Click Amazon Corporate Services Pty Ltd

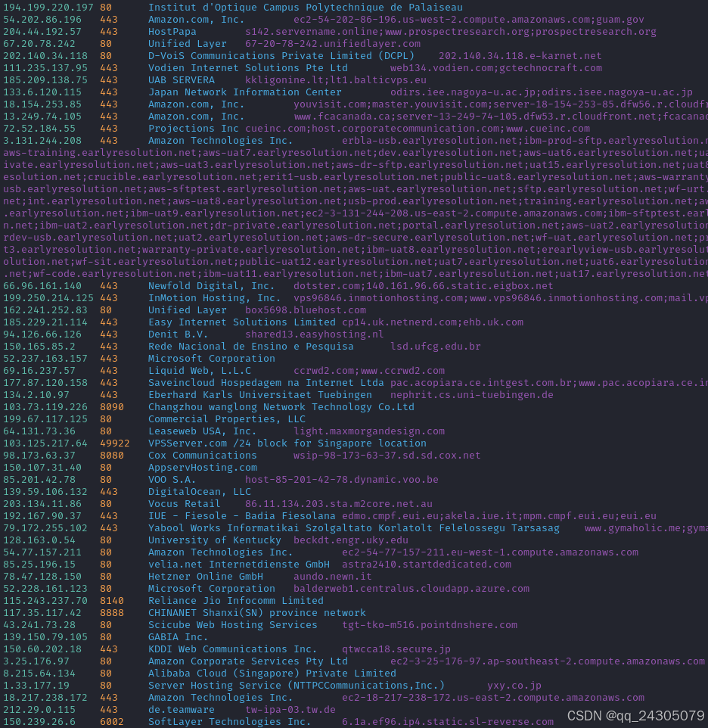click(x=248, y=660)
